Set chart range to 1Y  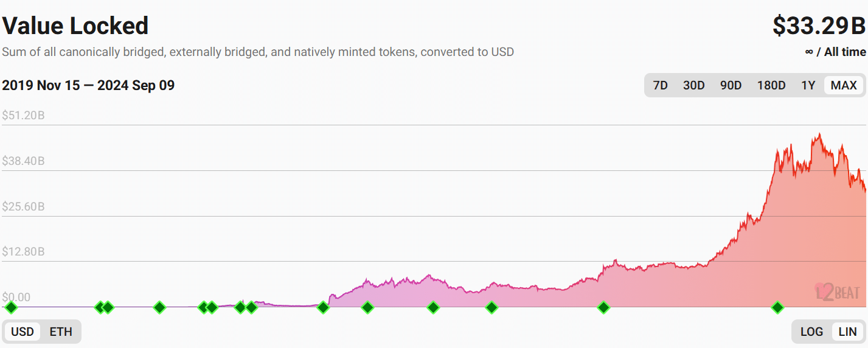[808, 85]
